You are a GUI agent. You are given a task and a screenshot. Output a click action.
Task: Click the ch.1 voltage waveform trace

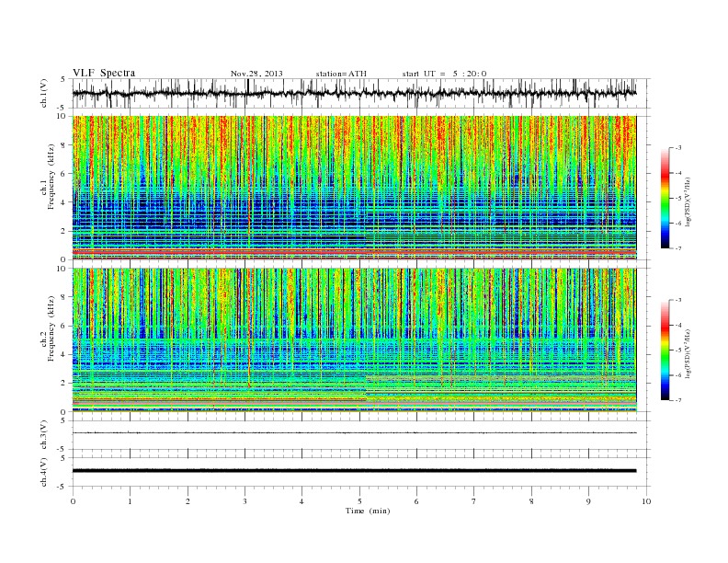tap(354, 93)
